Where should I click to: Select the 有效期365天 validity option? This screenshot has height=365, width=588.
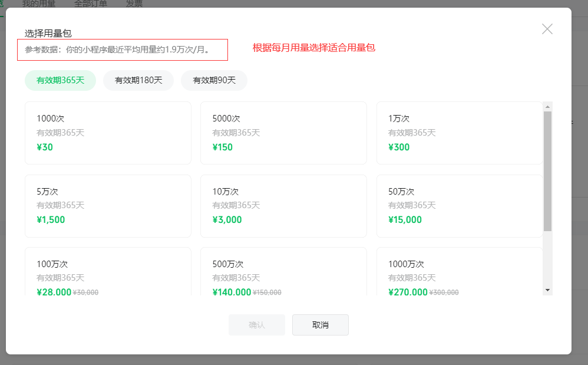[x=60, y=80]
